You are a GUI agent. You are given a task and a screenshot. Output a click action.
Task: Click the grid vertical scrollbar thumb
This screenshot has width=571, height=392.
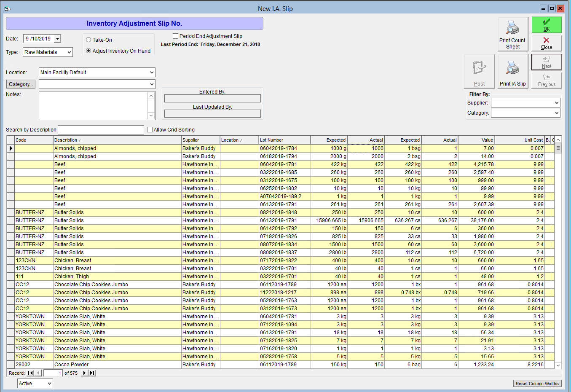[x=558, y=148]
